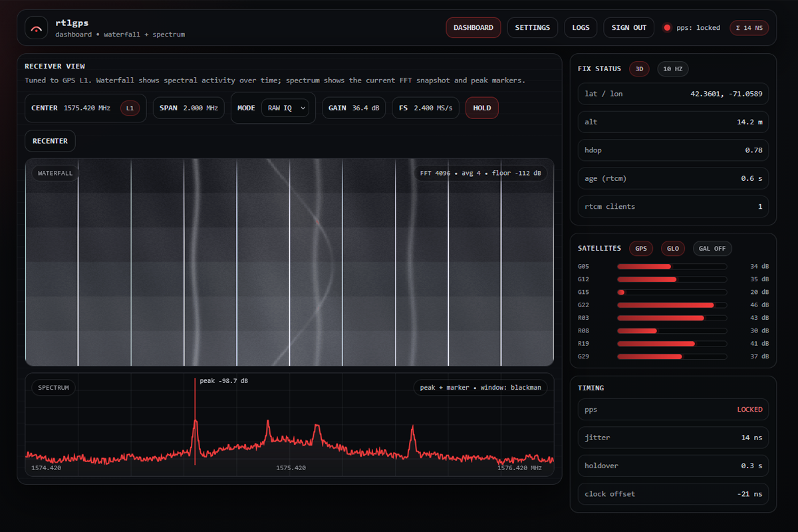Click the FFT 4096 info pill on the waterfall

click(x=480, y=172)
